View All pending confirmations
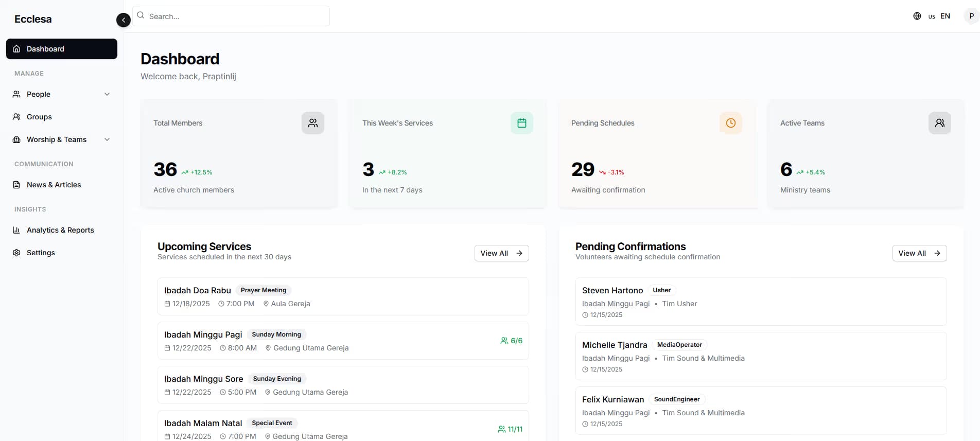The image size is (980, 441). (x=920, y=253)
